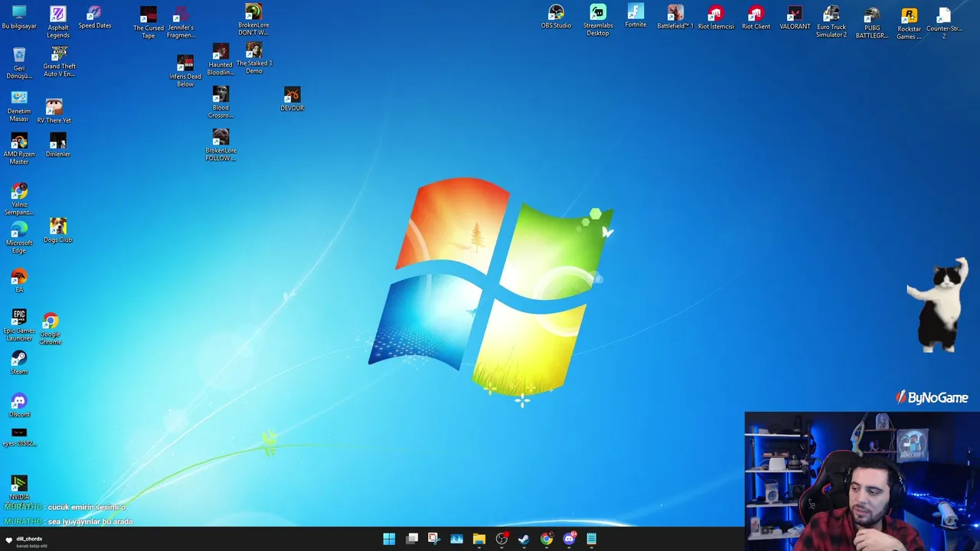
Task: Open the Counter-Str... 2 shortcut
Action: (944, 23)
